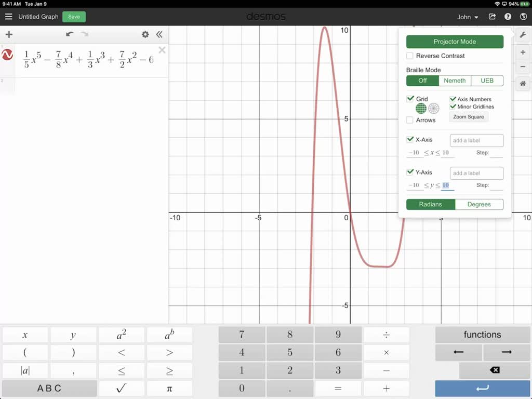Click the Projector Mode button
The width and height of the screenshot is (532, 399).
pyautogui.click(x=455, y=42)
